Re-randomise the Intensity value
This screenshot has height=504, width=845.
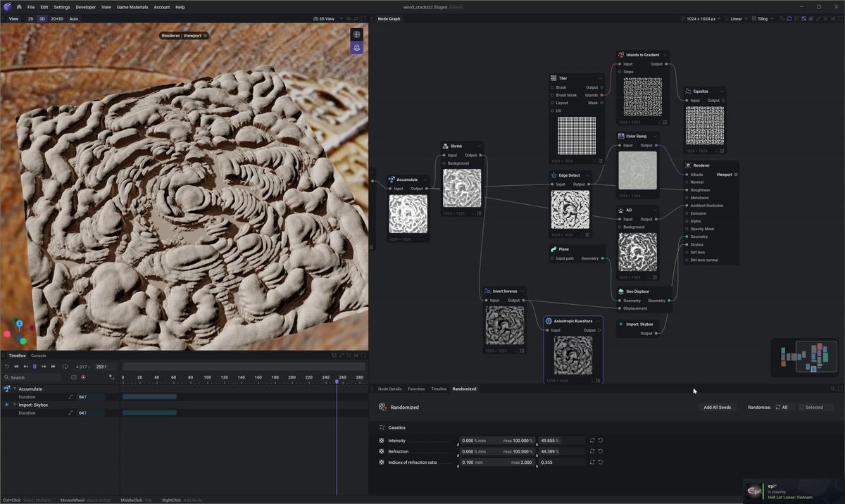[592, 441]
